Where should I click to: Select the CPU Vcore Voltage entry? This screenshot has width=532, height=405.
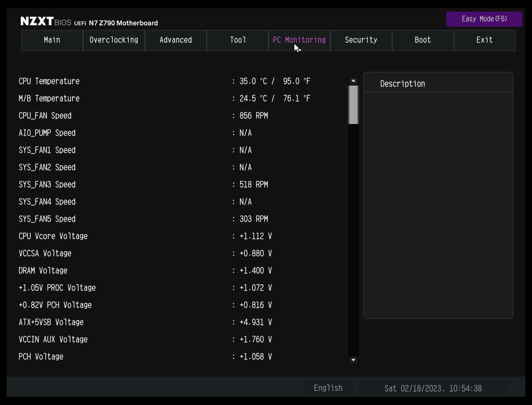[x=53, y=236]
